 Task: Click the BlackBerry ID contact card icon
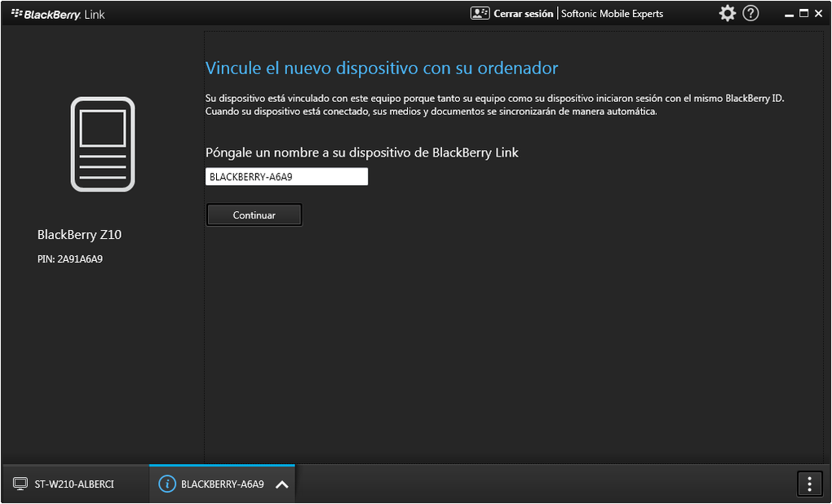pyautogui.click(x=480, y=14)
